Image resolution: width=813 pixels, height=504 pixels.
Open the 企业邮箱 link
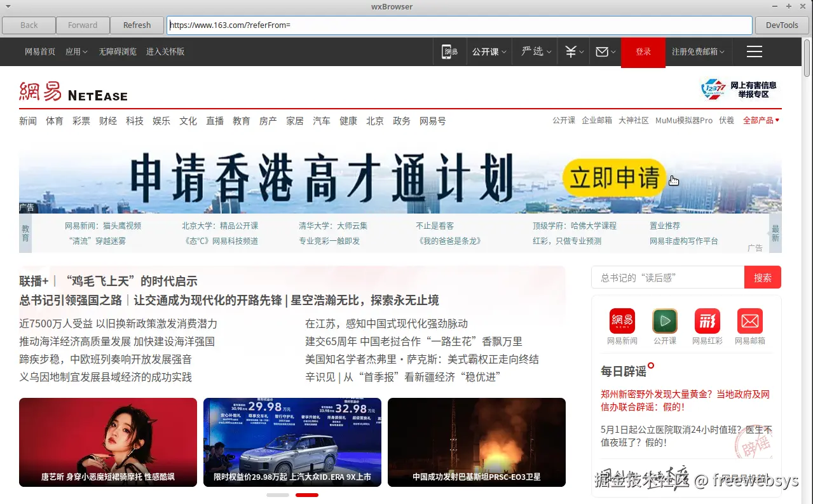point(597,120)
